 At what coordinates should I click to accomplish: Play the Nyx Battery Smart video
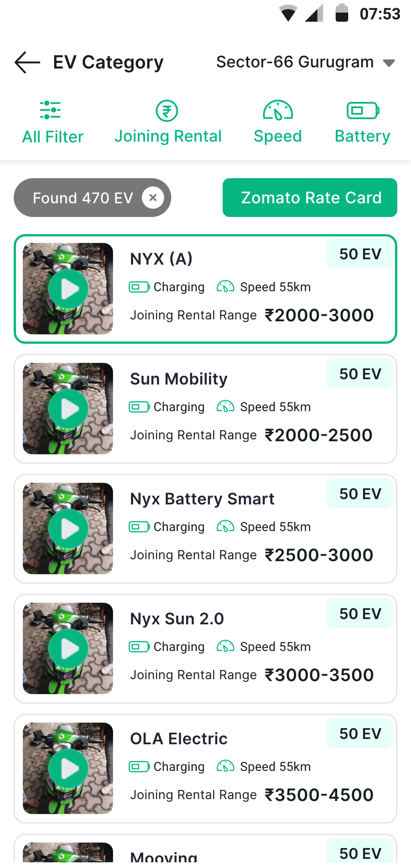pos(68,529)
